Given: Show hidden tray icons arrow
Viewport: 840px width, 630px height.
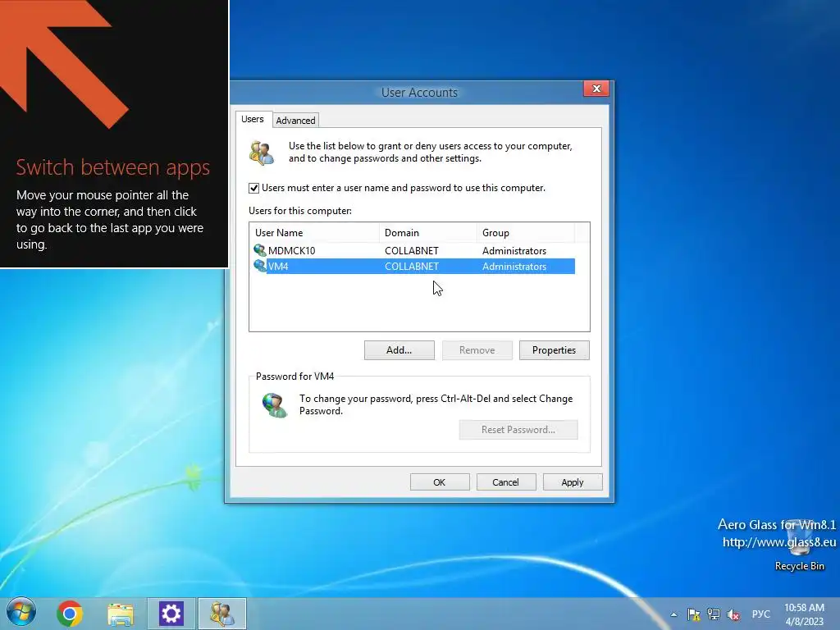Looking at the screenshot, I should 674,614.
